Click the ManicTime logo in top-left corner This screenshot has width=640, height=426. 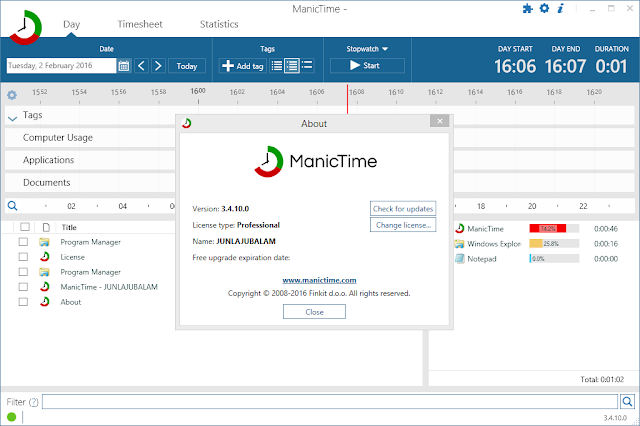(26, 27)
